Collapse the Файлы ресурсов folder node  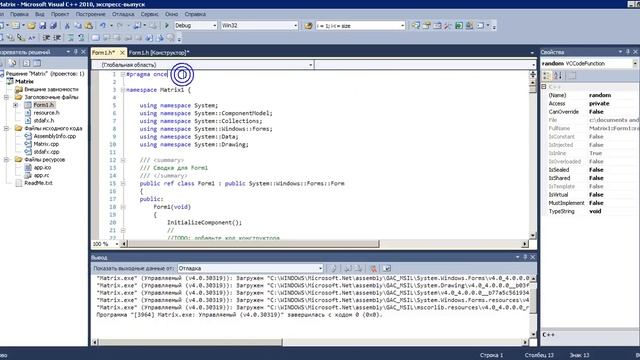coord(6,160)
